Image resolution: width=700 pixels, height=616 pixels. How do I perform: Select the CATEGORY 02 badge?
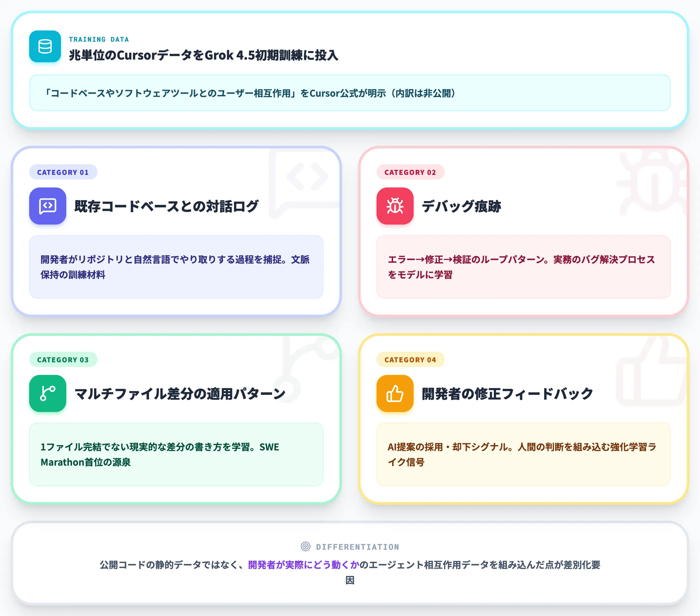point(410,172)
